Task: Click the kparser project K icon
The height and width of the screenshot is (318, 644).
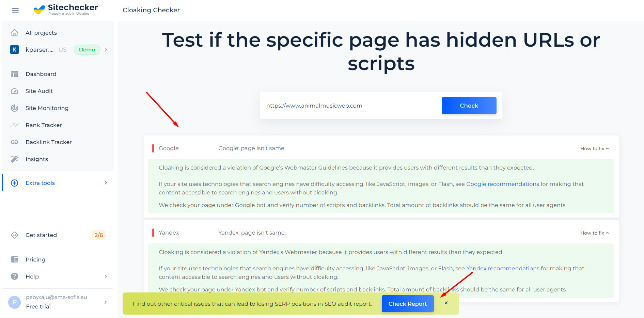Action: pyautogui.click(x=14, y=50)
